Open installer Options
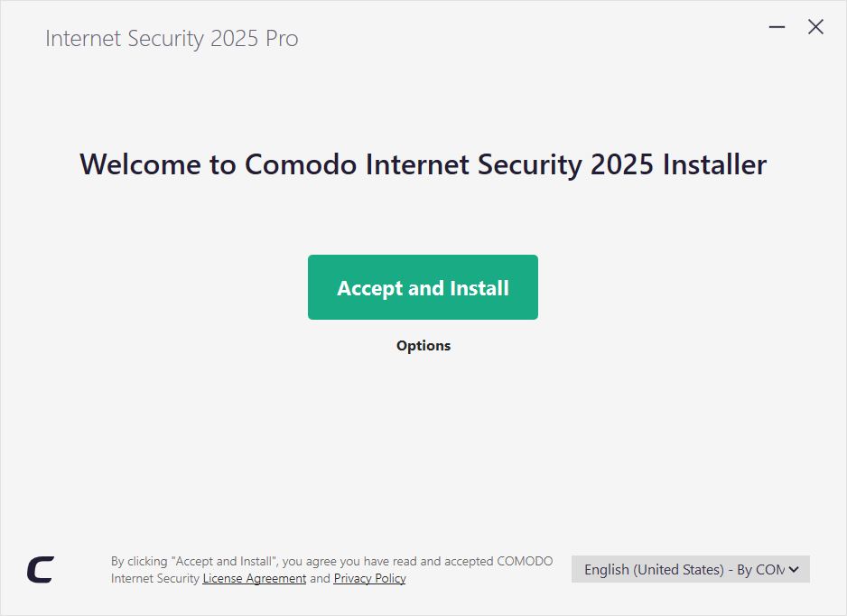Screen dimensions: 847x616 coord(423,345)
